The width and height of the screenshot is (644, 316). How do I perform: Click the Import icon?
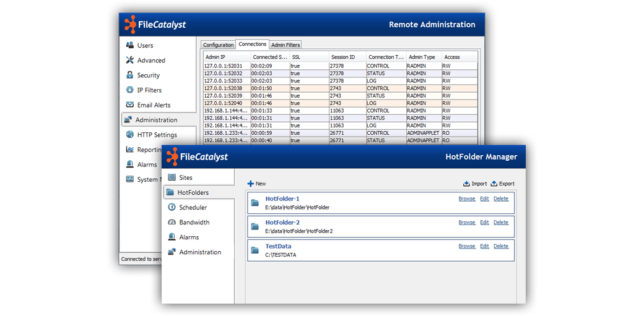pyautogui.click(x=466, y=184)
